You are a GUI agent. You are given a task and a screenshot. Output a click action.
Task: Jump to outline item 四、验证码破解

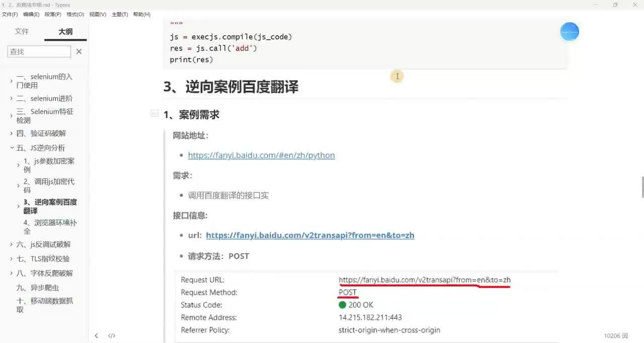pyautogui.click(x=41, y=133)
